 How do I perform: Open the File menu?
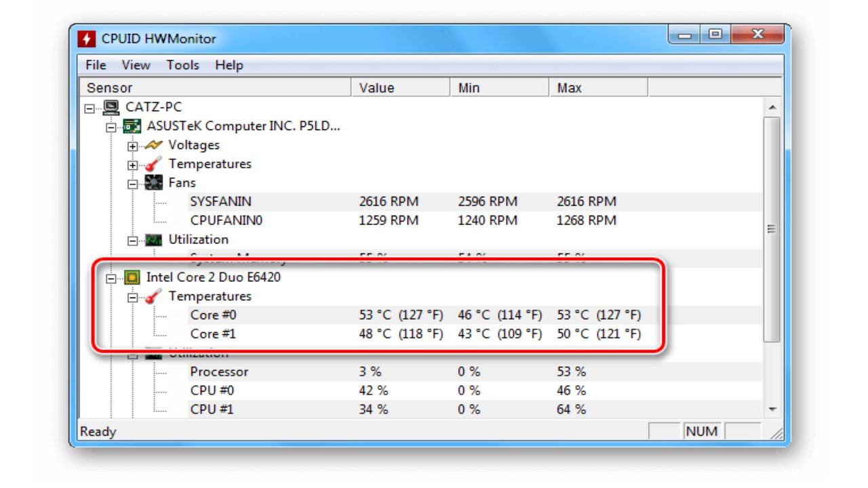click(96, 65)
